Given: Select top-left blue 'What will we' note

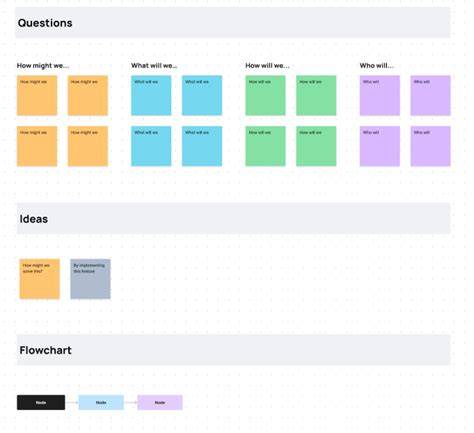Looking at the screenshot, I should pos(151,95).
